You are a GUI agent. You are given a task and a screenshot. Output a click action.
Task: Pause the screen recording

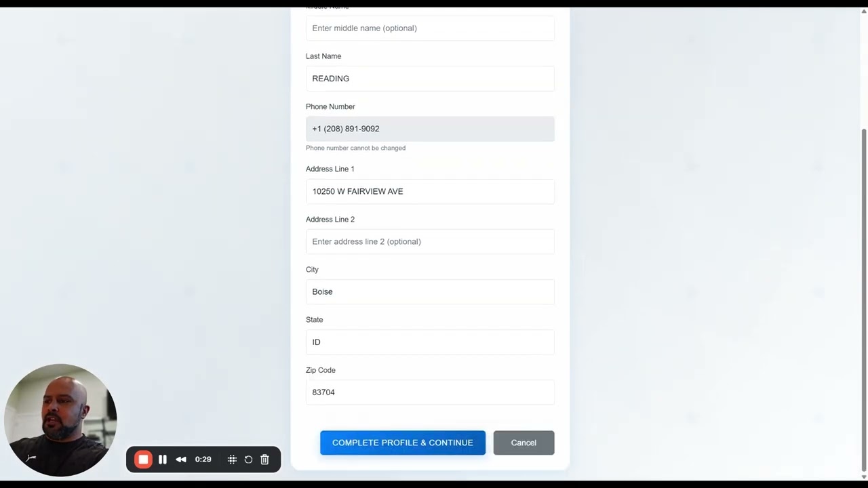pyautogui.click(x=163, y=460)
